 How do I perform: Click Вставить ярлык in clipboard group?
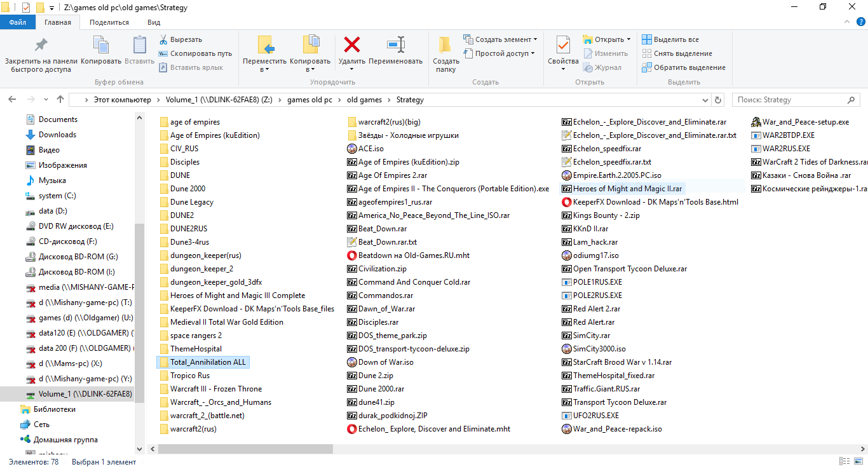191,67
